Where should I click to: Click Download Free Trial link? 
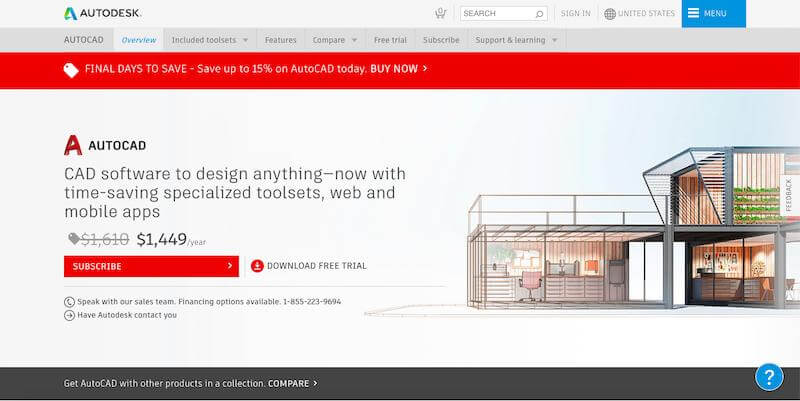tap(316, 266)
